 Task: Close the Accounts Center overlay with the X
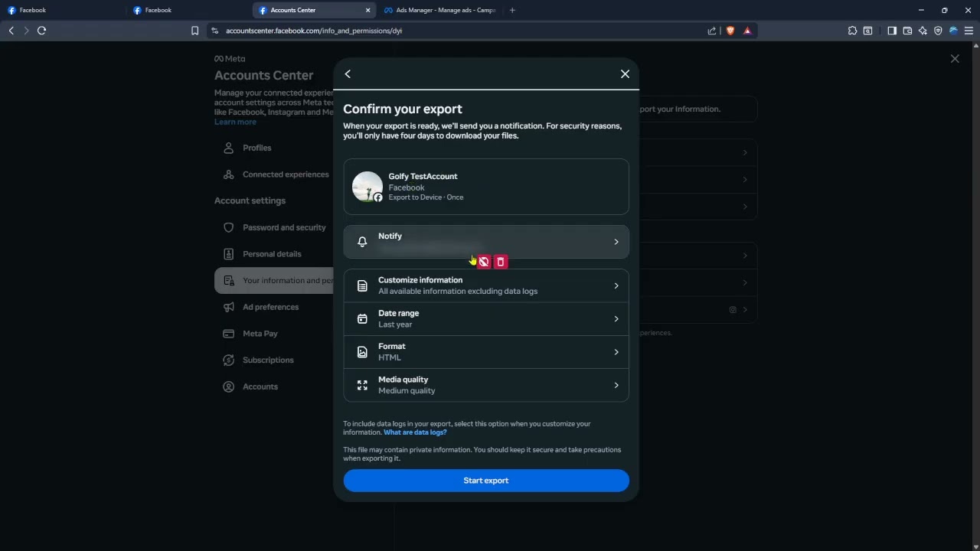(x=955, y=59)
